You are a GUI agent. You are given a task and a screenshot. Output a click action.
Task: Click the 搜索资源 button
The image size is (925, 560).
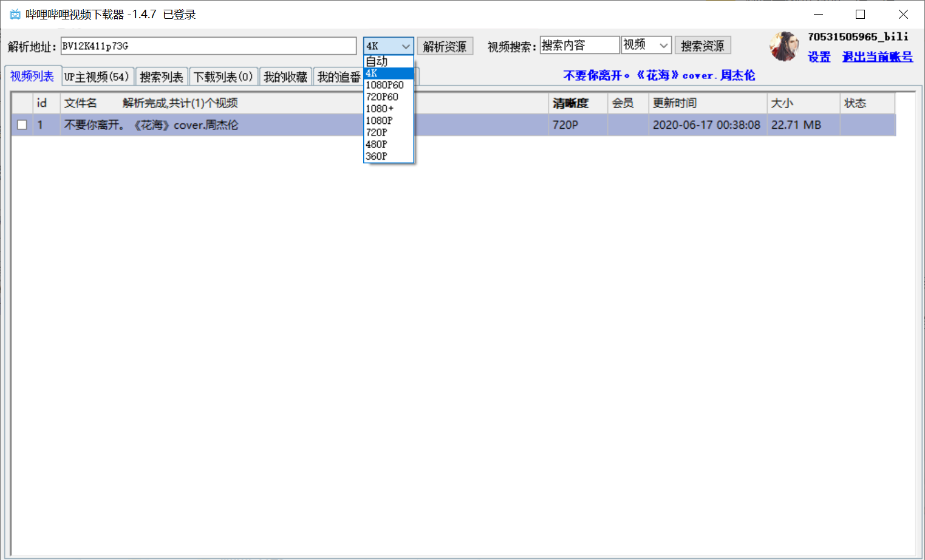(x=703, y=46)
